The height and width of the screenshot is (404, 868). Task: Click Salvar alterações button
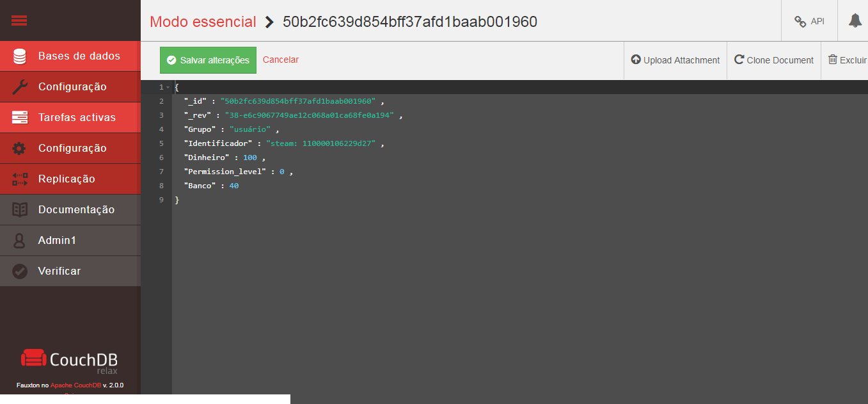click(x=208, y=60)
